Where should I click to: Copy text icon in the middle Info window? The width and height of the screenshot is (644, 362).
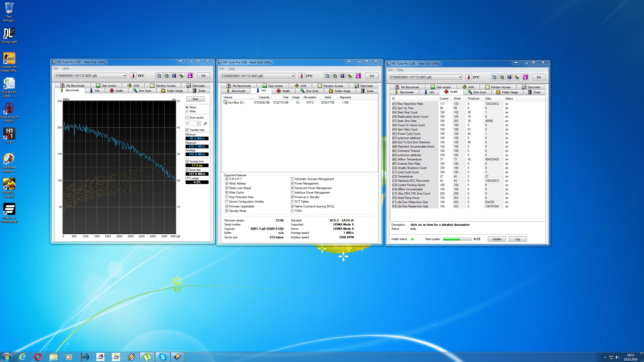point(327,76)
